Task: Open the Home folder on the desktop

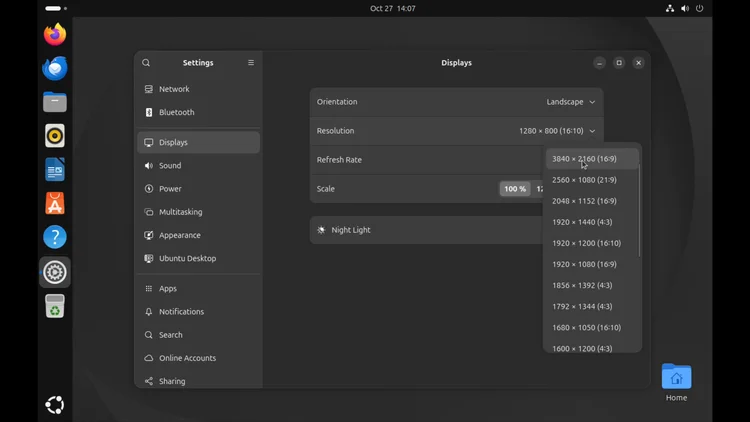Action: click(676, 383)
